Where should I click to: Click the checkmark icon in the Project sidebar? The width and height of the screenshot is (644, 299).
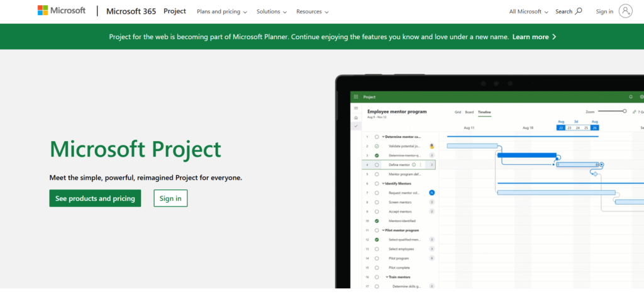pyautogui.click(x=356, y=126)
